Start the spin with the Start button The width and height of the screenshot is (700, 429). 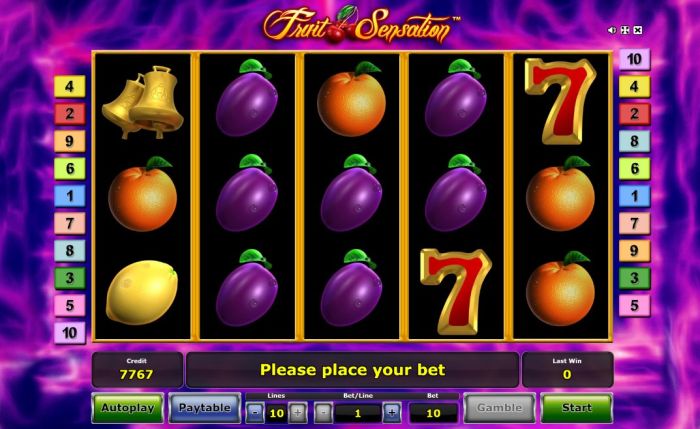(x=576, y=408)
